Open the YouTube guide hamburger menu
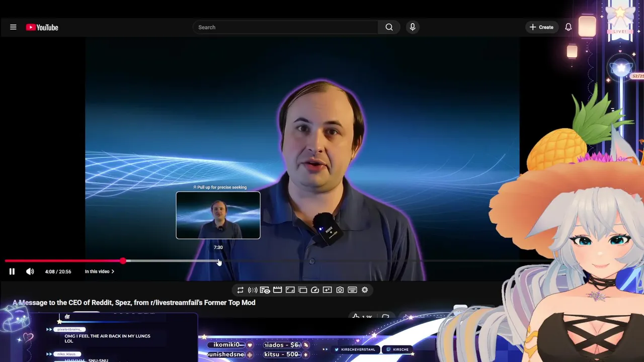 point(13,27)
